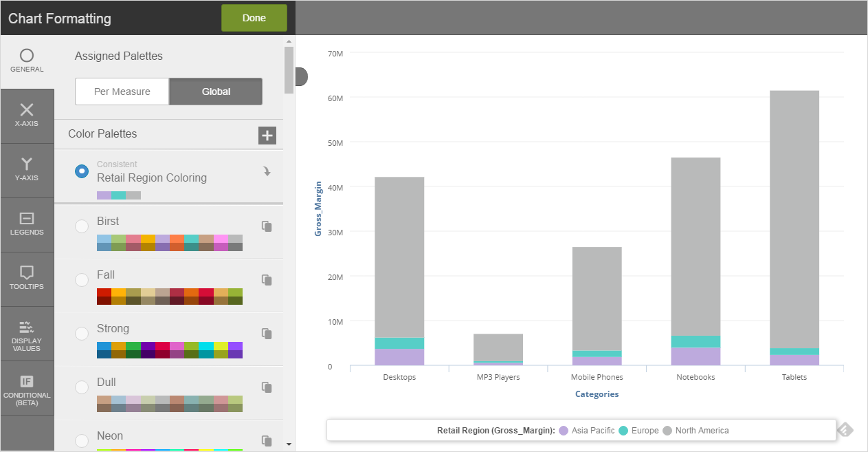868x452 pixels.
Task: Open the X-Axis settings tab
Action: click(x=27, y=116)
